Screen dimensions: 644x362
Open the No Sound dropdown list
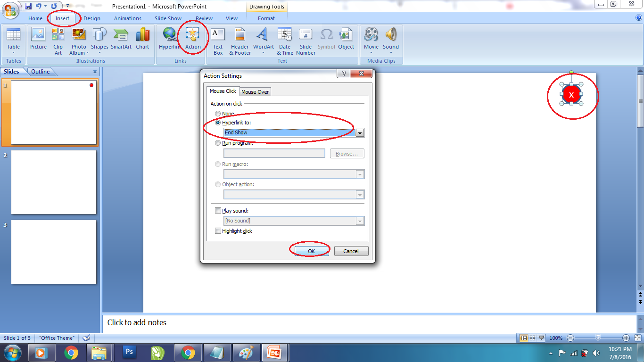pos(360,221)
